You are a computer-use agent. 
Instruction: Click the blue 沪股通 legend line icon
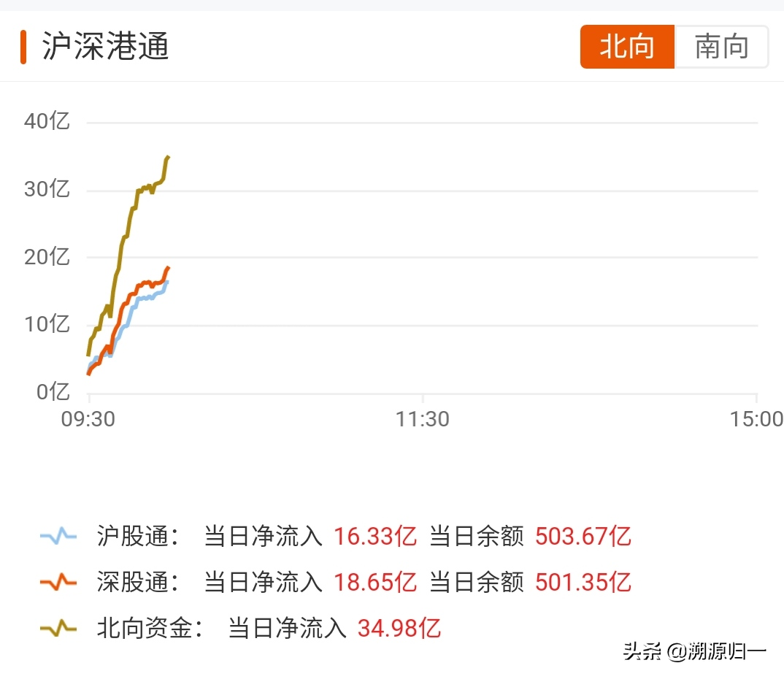coord(58,535)
